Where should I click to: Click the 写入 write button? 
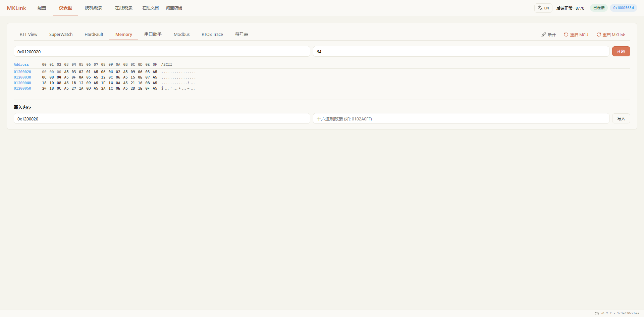[x=621, y=118]
